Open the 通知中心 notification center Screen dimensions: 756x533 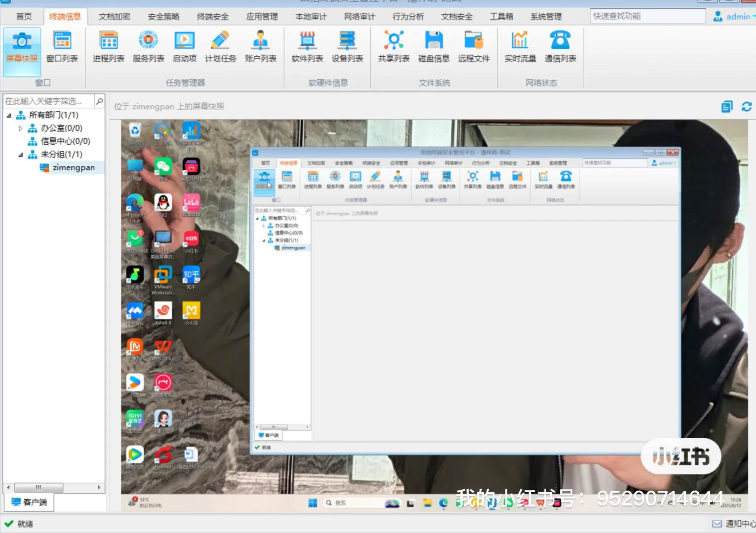(x=734, y=524)
